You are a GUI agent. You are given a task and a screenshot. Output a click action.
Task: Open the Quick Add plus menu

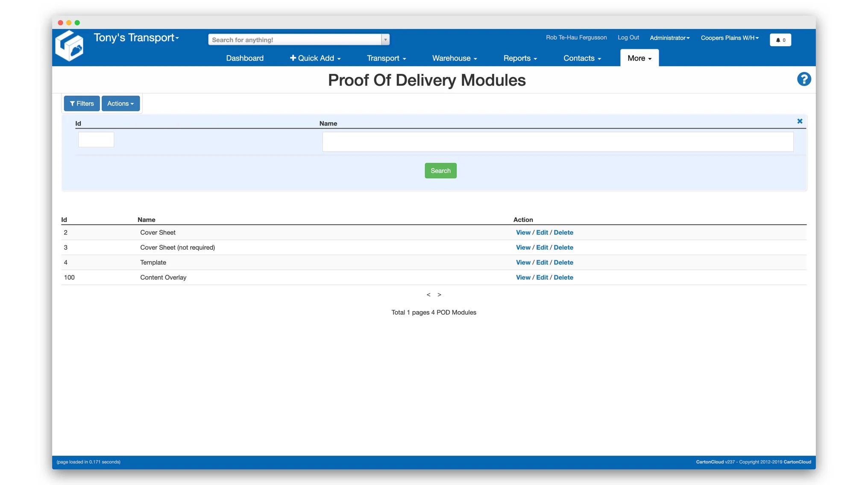(x=315, y=58)
